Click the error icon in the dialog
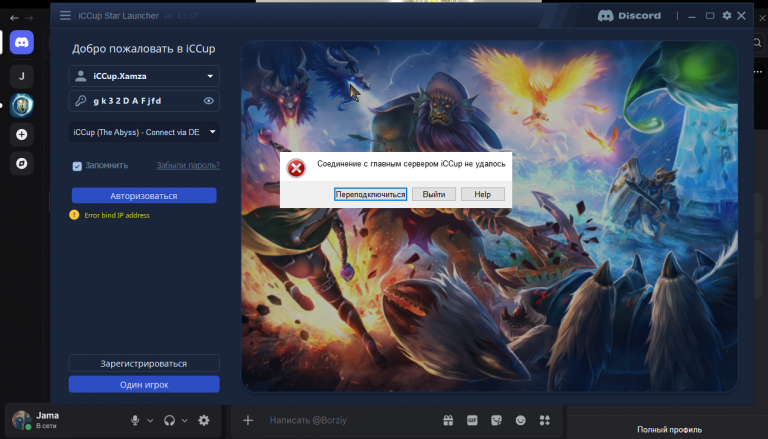 coord(296,168)
